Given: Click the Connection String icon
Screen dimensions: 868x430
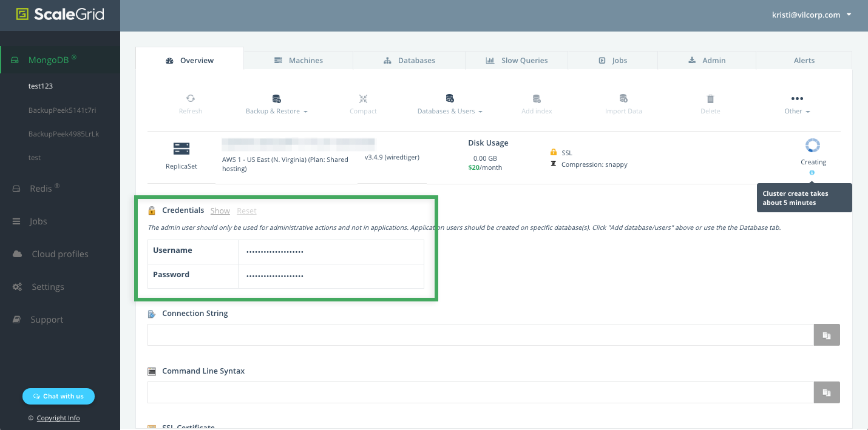Looking at the screenshot, I should [x=152, y=314].
